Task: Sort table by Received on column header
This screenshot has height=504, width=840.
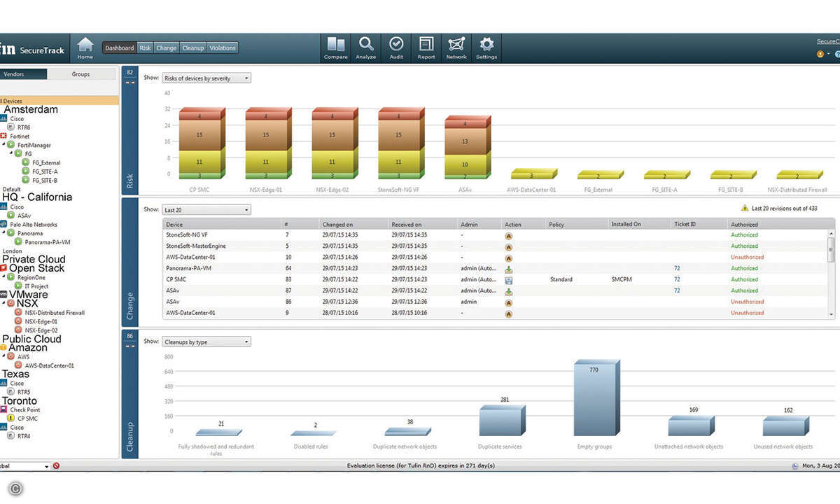Action: (423, 224)
